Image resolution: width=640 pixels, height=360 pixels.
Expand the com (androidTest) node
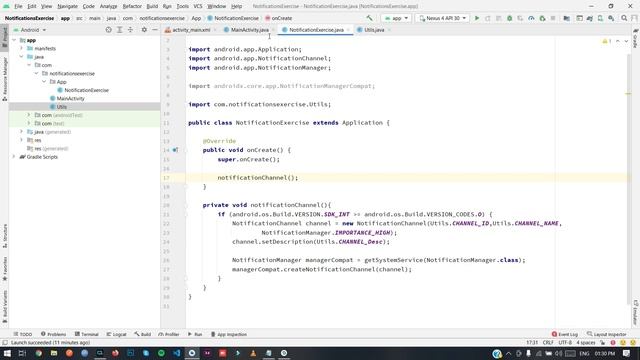point(29,115)
